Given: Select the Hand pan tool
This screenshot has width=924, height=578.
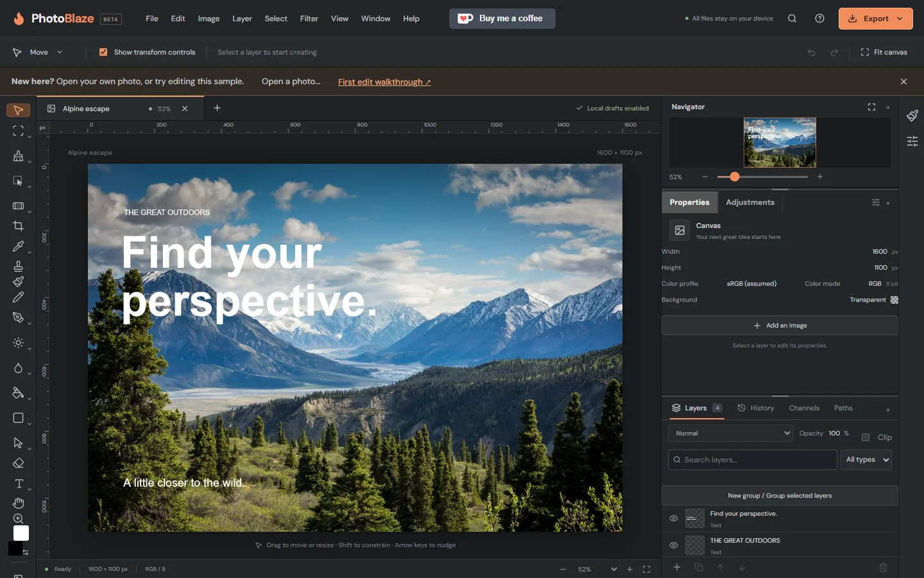Looking at the screenshot, I should coord(18,503).
